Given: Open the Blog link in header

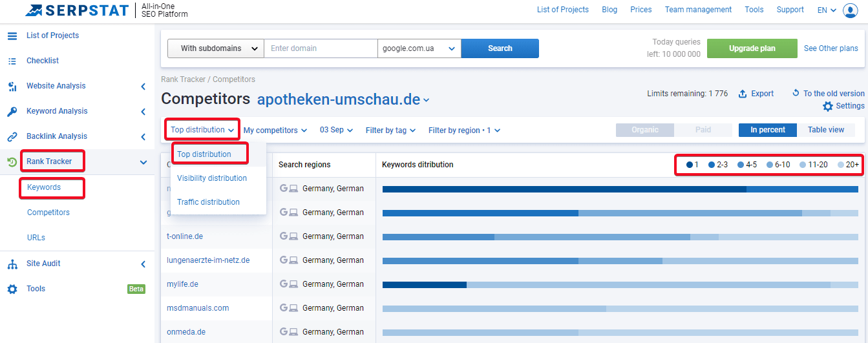Looking at the screenshot, I should pyautogui.click(x=609, y=10).
